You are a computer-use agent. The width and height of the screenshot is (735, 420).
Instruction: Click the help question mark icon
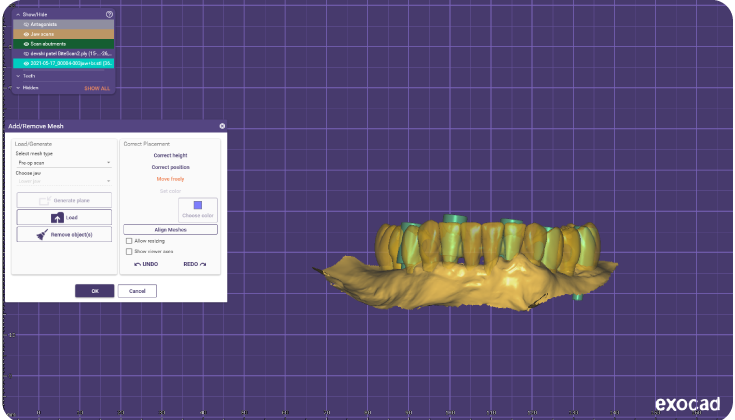[109, 15]
